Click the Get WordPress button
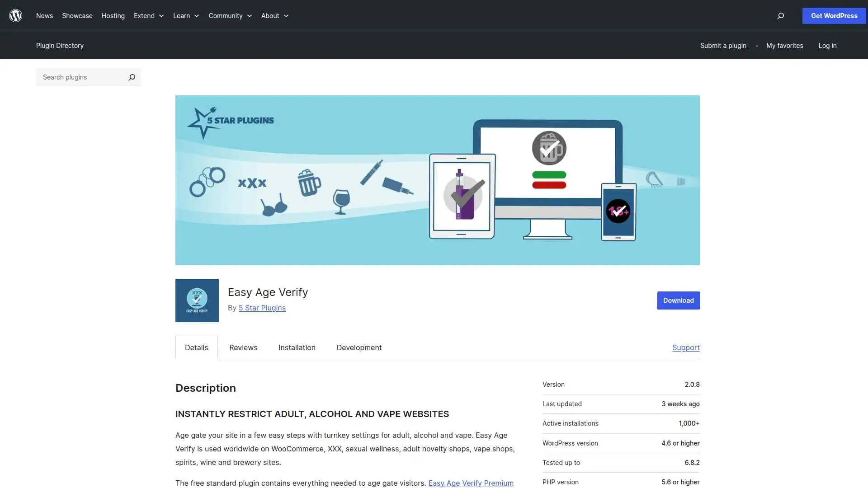 pos(834,15)
